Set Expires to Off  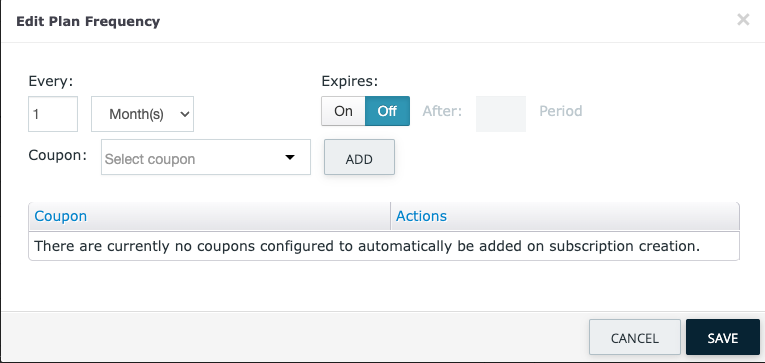pos(387,111)
